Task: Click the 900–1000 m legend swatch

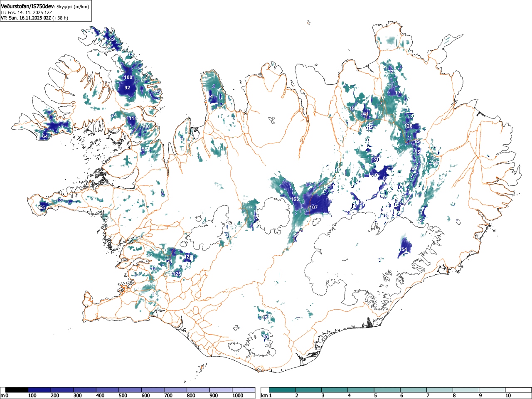Action: (221, 390)
